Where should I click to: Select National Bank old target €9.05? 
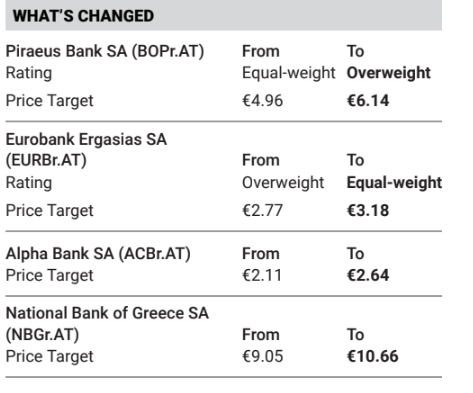tap(263, 356)
